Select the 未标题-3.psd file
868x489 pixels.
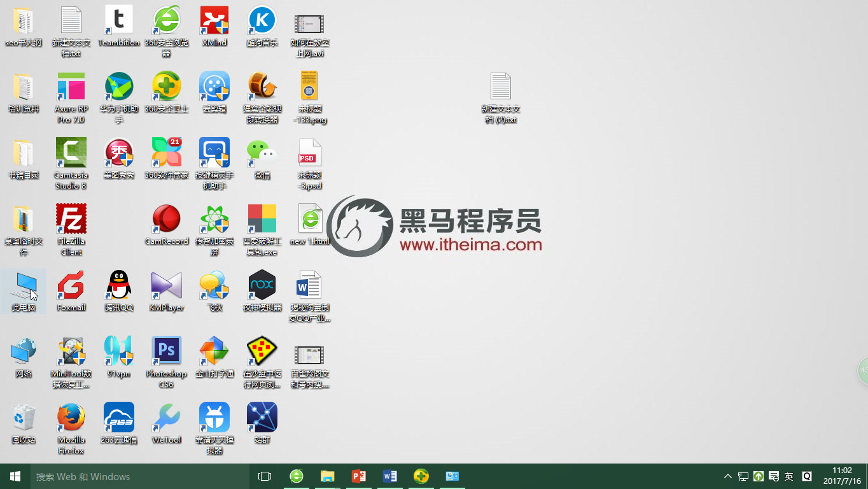click(x=309, y=164)
